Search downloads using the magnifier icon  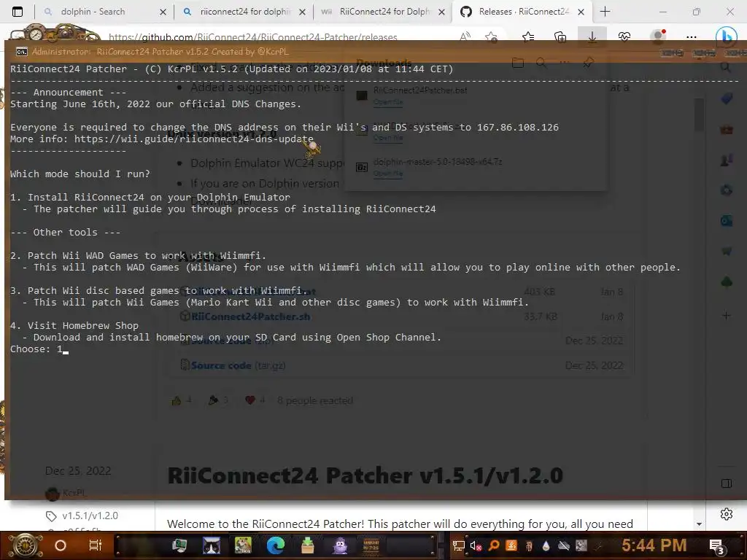pos(541,63)
